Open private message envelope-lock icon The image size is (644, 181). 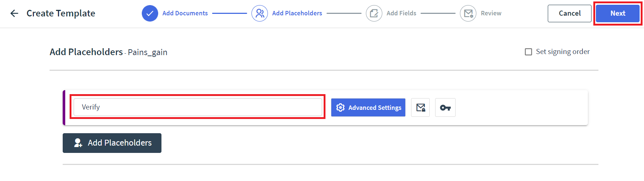pos(420,108)
